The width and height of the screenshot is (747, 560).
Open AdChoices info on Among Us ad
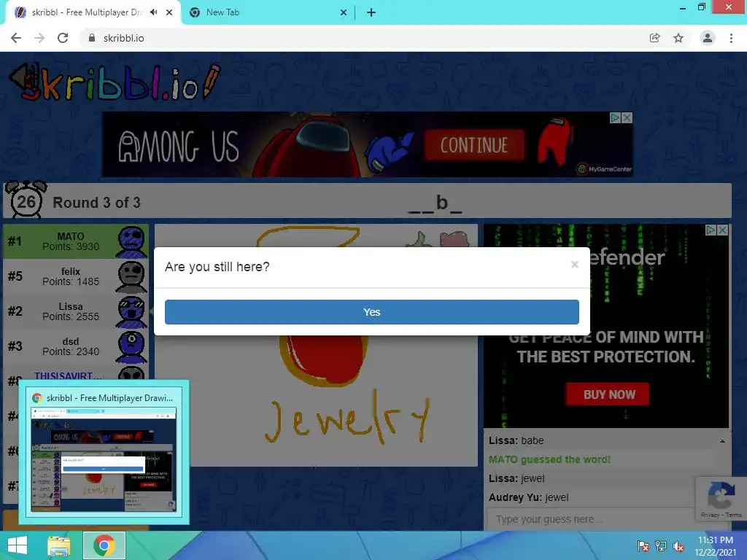coord(616,117)
